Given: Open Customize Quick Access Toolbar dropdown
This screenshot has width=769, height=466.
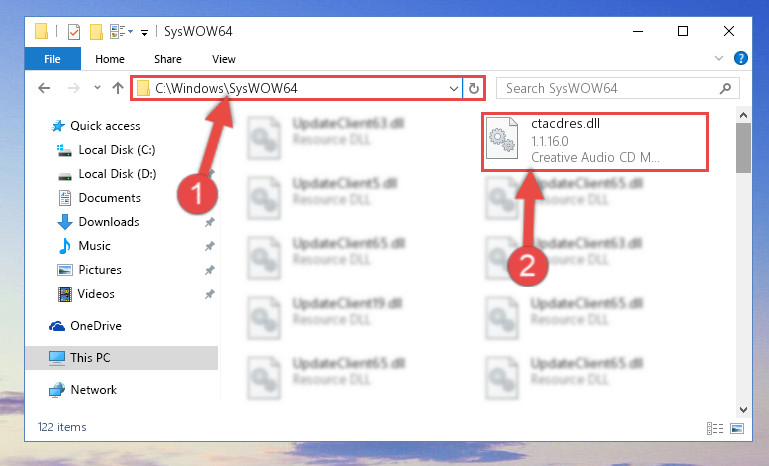Looking at the screenshot, I should [144, 33].
